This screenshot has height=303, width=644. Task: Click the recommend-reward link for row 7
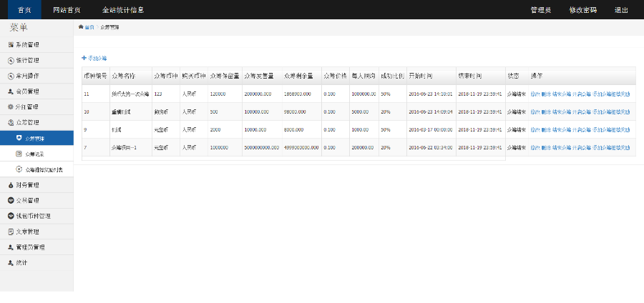point(611,148)
